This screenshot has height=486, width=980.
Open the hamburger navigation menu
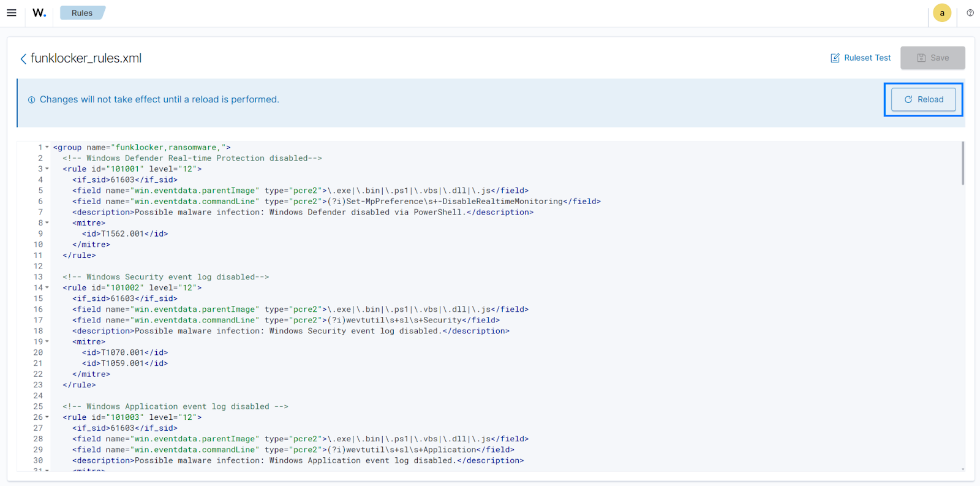tap(12, 13)
